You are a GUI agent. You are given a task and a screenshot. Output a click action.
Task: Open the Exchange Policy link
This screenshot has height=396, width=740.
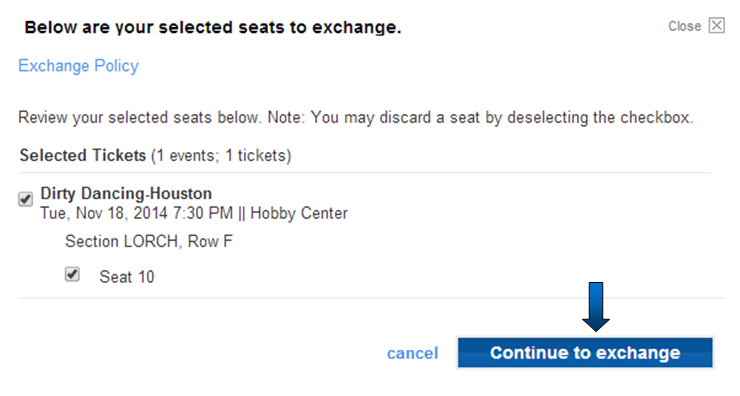pos(78,66)
